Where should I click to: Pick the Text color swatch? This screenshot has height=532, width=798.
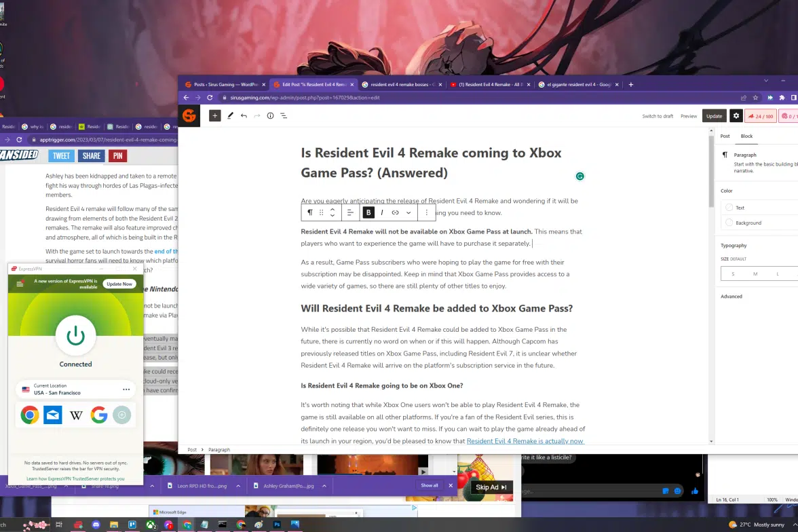point(729,207)
